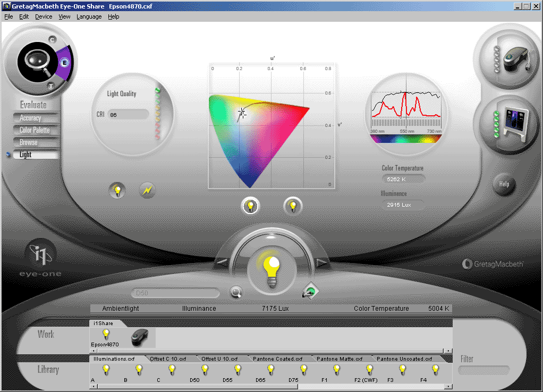
Task: Open the Edit menu
Action: coord(24,16)
